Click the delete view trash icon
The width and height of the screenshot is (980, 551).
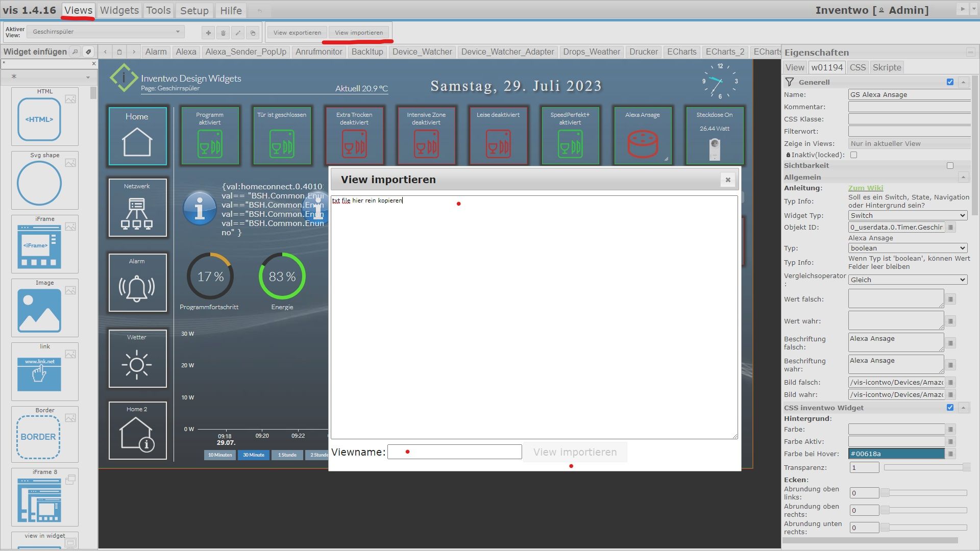tap(223, 33)
